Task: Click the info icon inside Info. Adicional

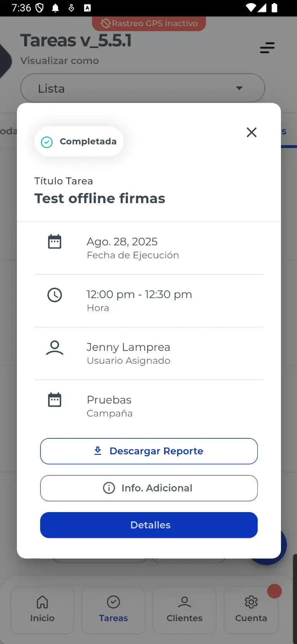Action: tap(109, 488)
